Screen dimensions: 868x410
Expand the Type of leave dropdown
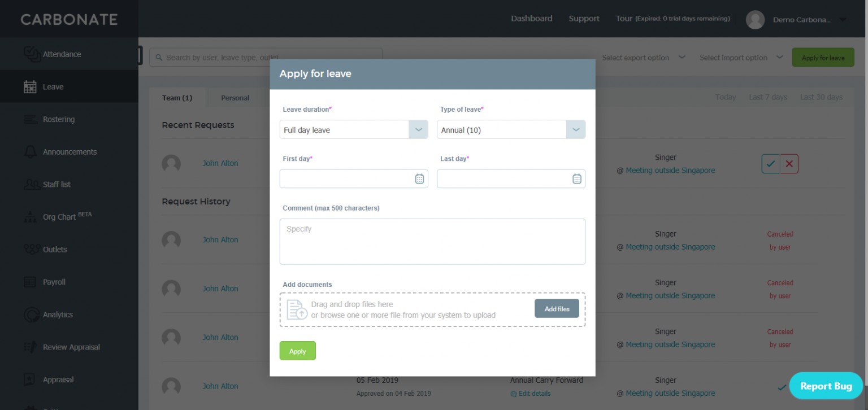point(575,130)
